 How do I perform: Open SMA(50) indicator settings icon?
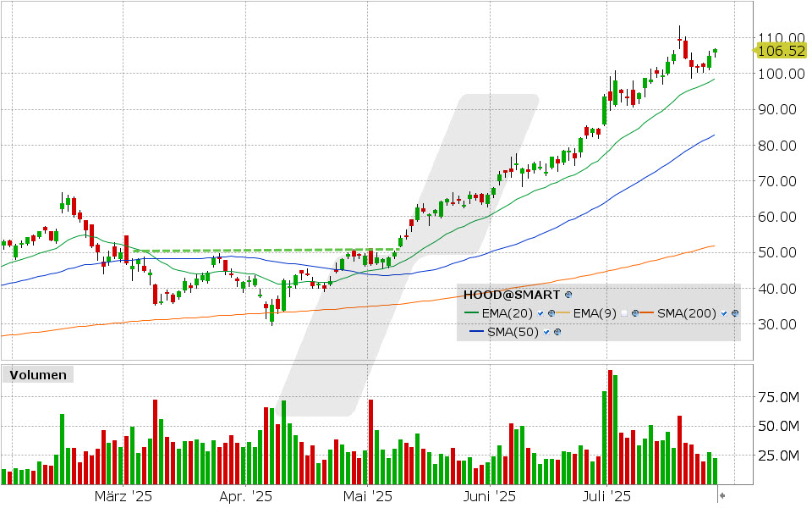point(557,332)
